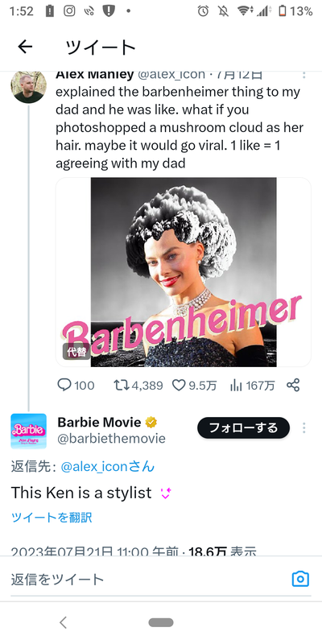This screenshot has width=322, height=644.
Task: Show the 代替 alt text badge
Action: tap(76, 352)
